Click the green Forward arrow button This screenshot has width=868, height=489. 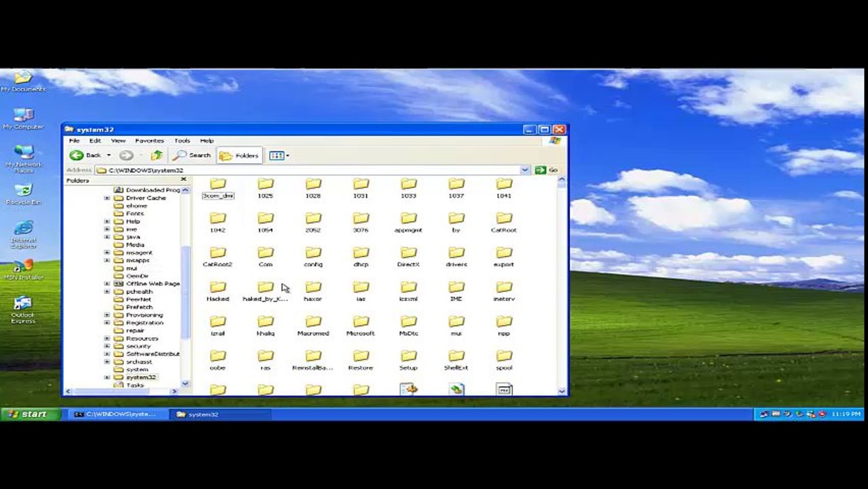(126, 156)
